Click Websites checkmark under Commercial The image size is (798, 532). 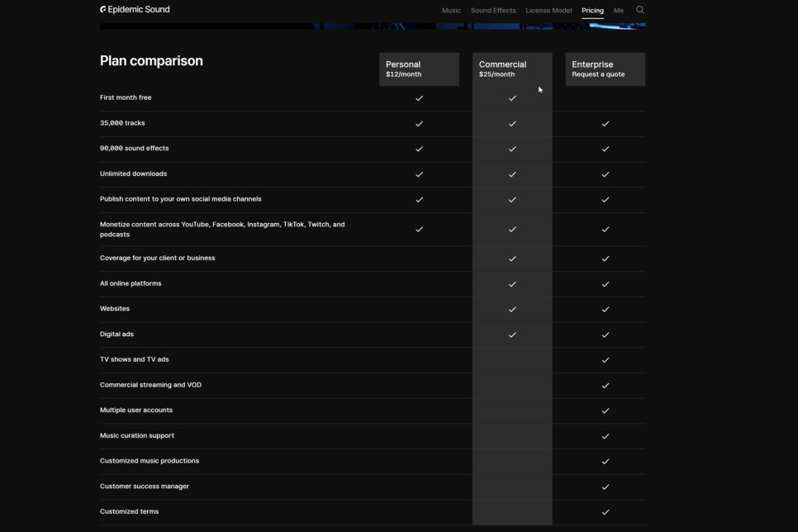coord(512,309)
